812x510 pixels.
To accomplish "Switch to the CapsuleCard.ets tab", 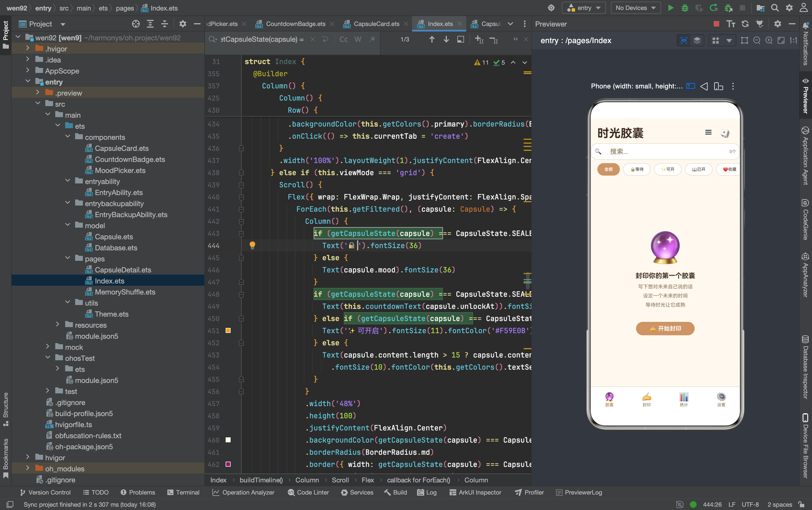I will click(376, 24).
